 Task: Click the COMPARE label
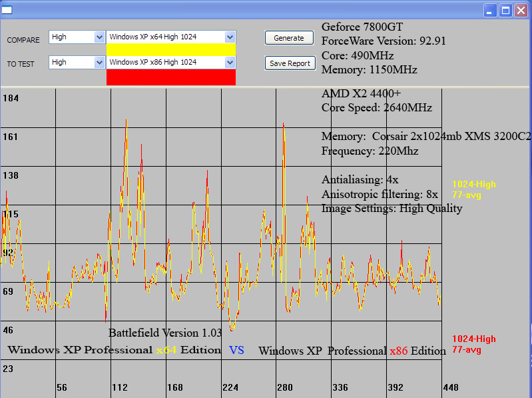(23, 40)
